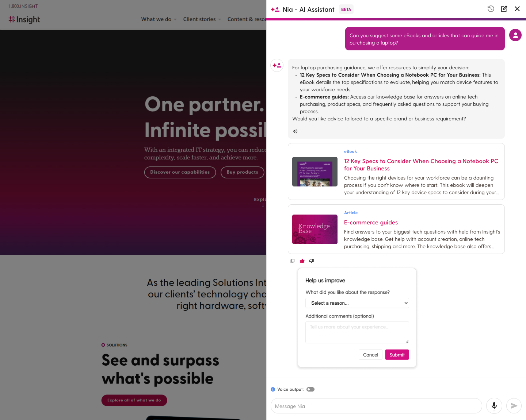Viewport: 526px width, 420px height.
Task: Start a new chat with compose icon
Action: tap(504, 9)
